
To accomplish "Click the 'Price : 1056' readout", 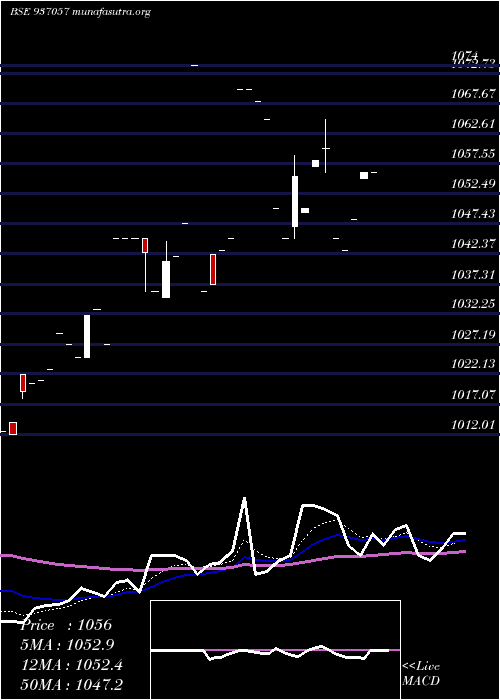I will click(x=66, y=625).
